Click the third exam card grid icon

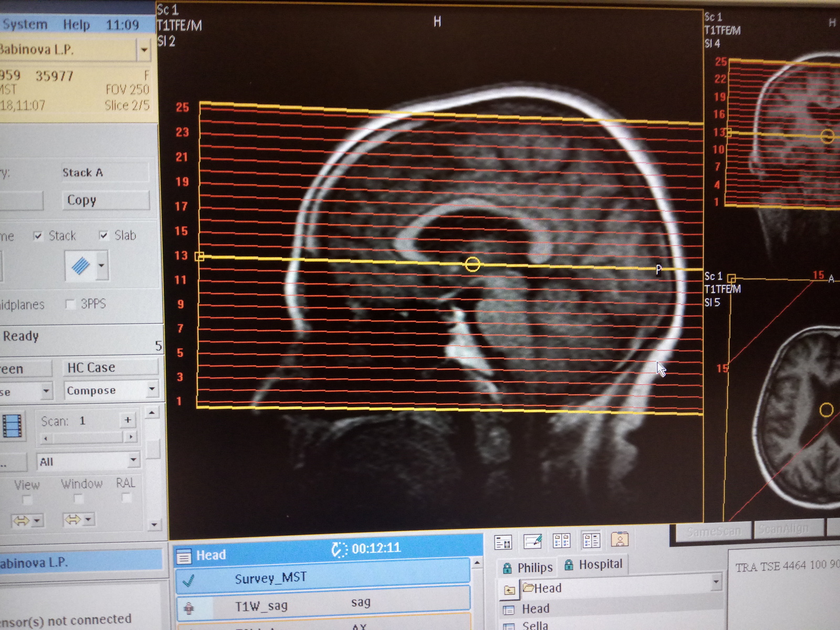tap(562, 540)
